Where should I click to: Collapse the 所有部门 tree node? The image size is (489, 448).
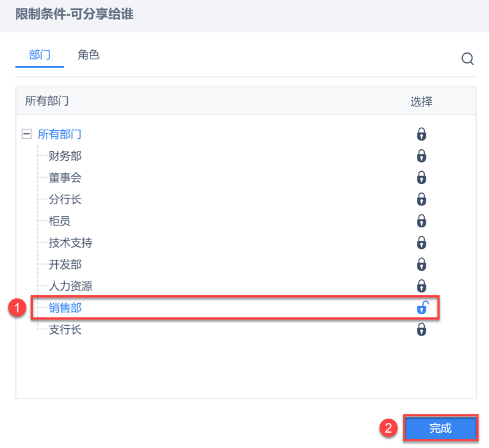(26, 134)
